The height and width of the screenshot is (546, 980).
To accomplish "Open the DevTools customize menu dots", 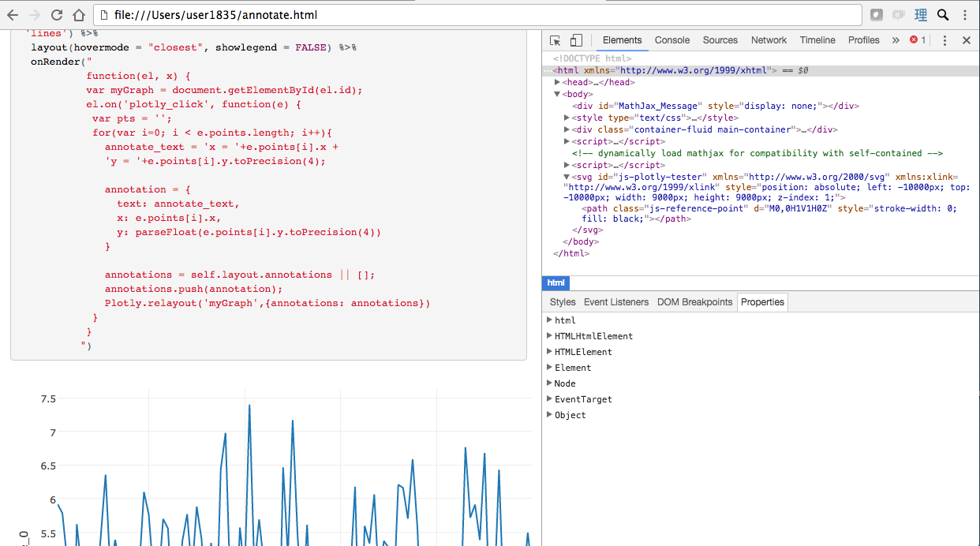I will coord(944,40).
